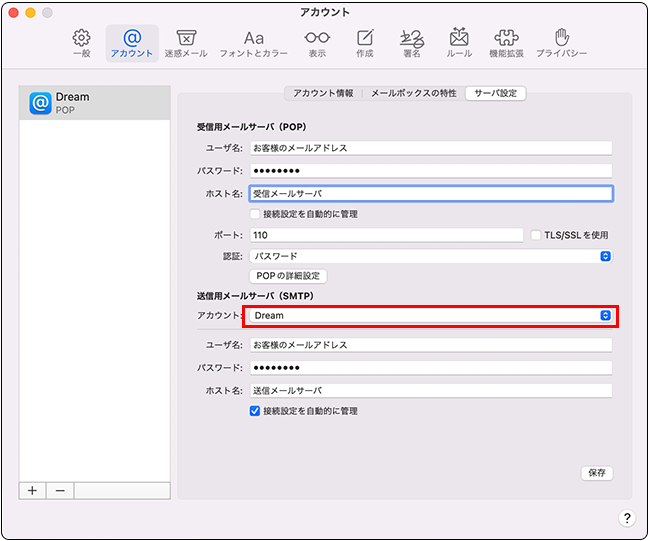Toggle the TLS/SSL を使用 checkbox
Screen dimensions: 650x541
pos(536,235)
